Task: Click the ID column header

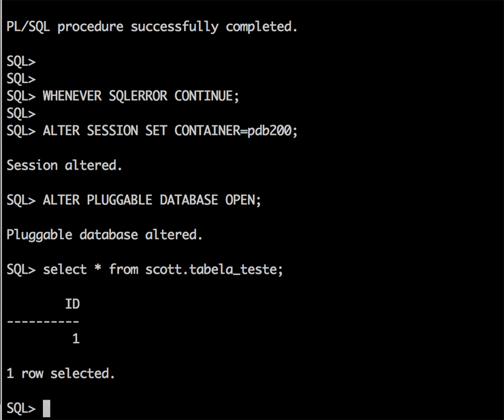Action: point(72,304)
